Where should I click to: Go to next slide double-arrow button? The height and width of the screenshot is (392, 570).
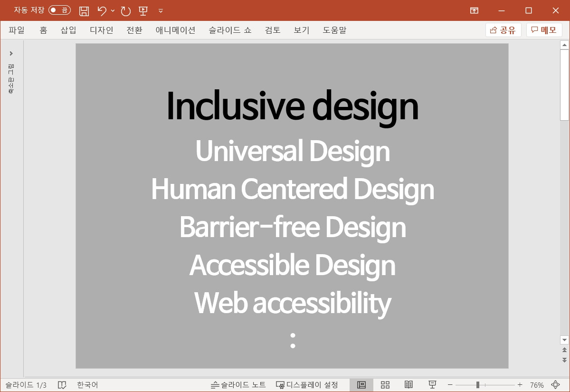pos(564,360)
